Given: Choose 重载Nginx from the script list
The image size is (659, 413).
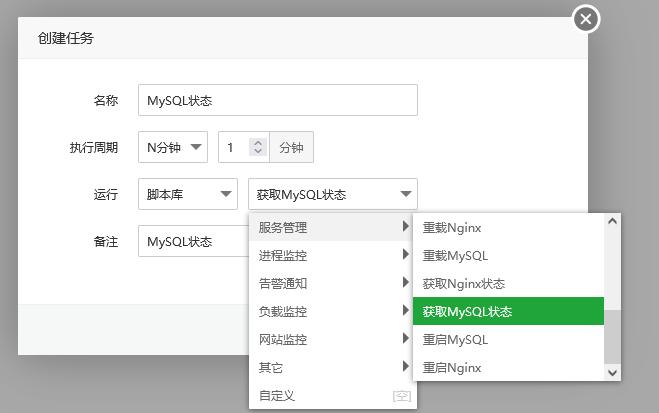Looking at the screenshot, I should pos(508,227).
